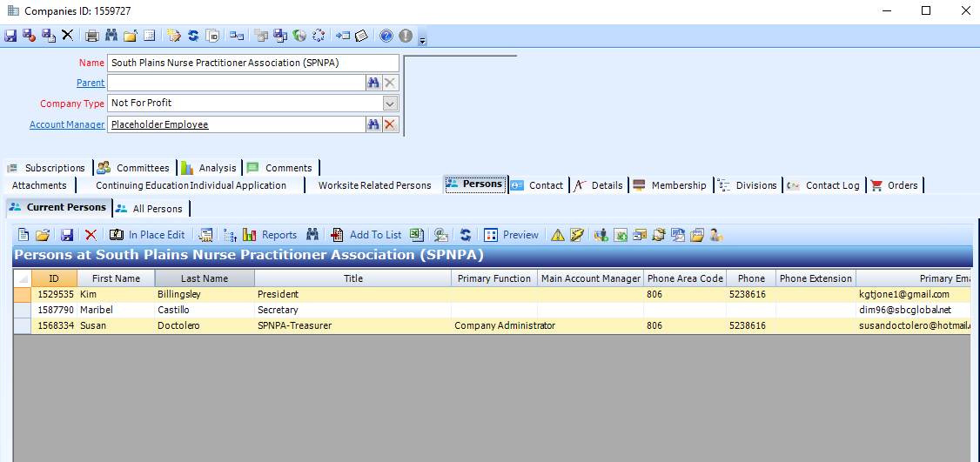Image resolution: width=980 pixels, height=462 pixels.
Task: Click into the Name input field
Action: [x=253, y=64]
